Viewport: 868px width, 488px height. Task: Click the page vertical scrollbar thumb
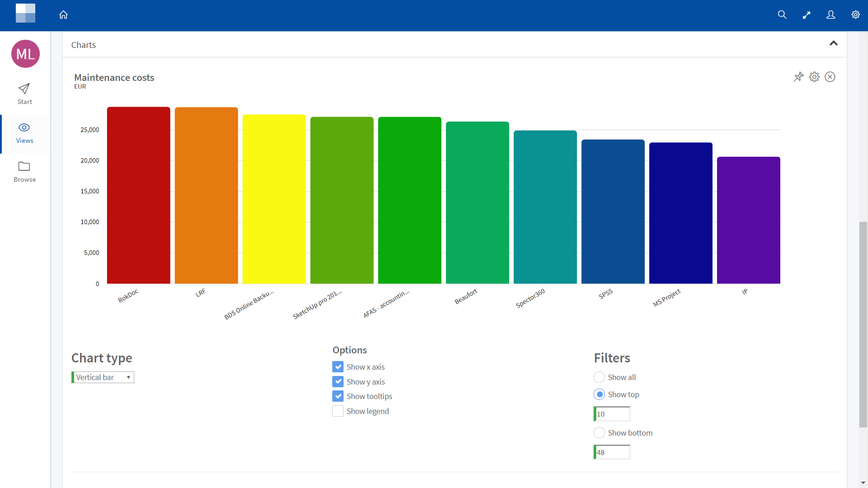863,324
